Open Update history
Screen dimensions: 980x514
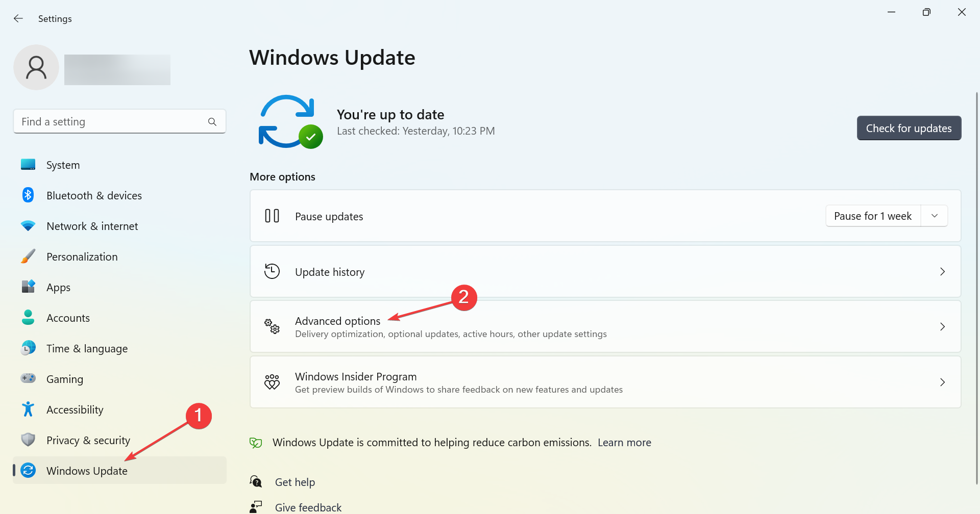tap(329, 271)
